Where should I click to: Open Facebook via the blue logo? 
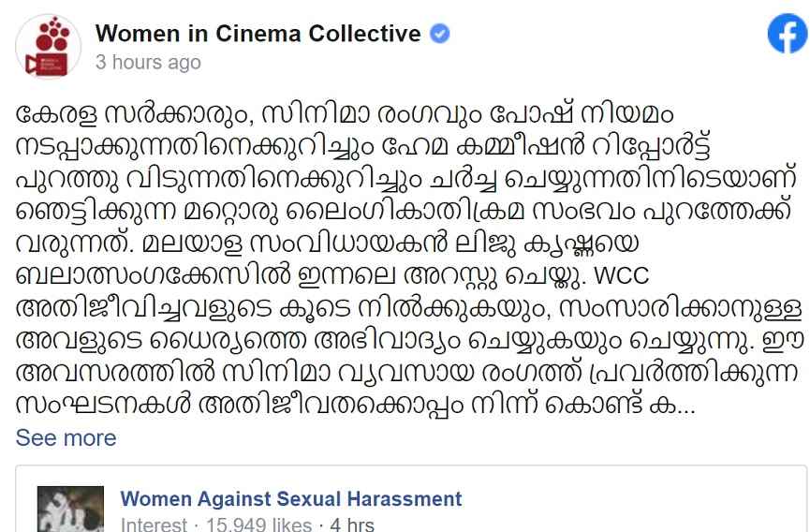[x=787, y=36]
